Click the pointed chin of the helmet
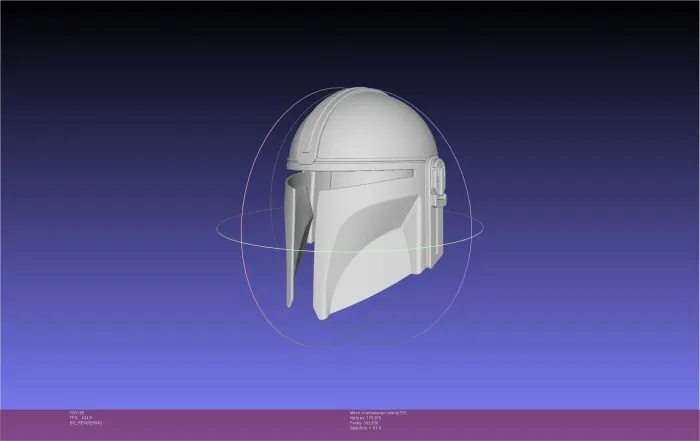This screenshot has width=700, height=441. click(324, 315)
